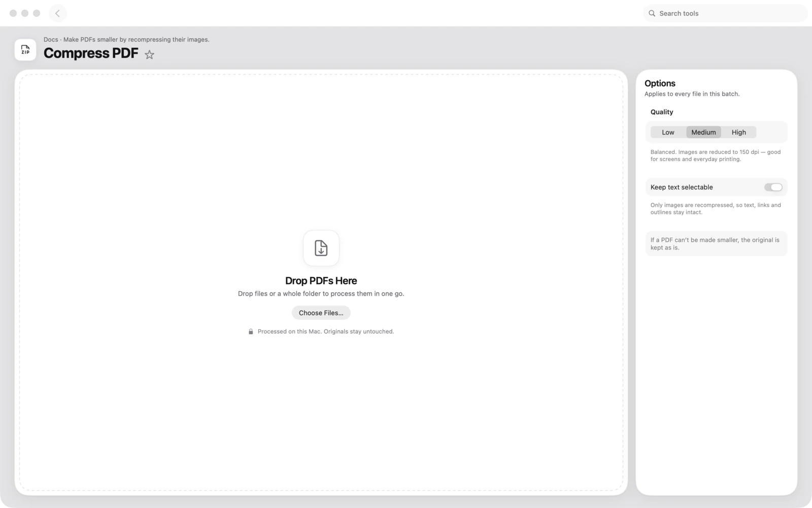The image size is (812, 508).
Task: Click the Keep text selectable label
Action: tap(682, 187)
